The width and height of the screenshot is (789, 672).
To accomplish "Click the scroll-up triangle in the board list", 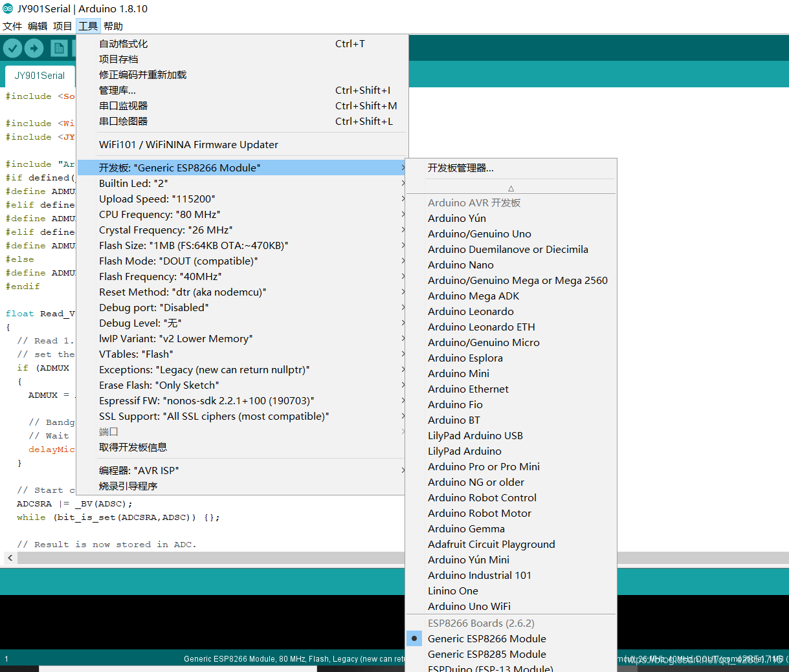I will tap(511, 188).
